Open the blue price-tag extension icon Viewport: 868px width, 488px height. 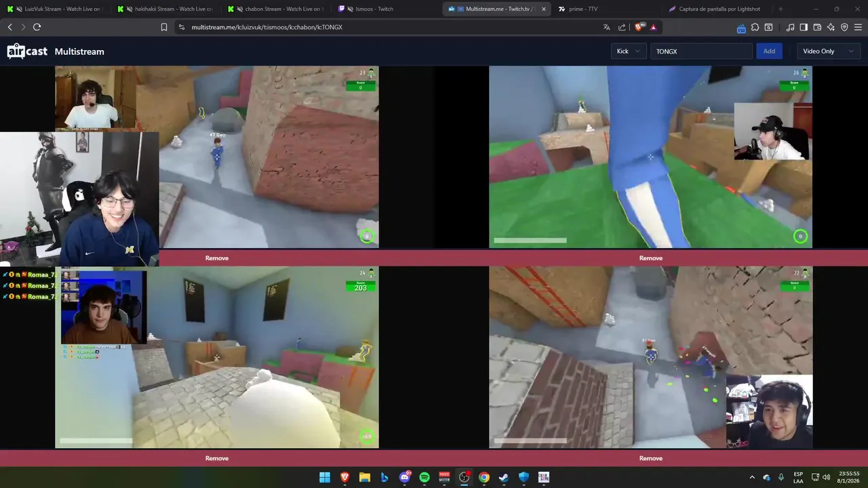click(741, 28)
